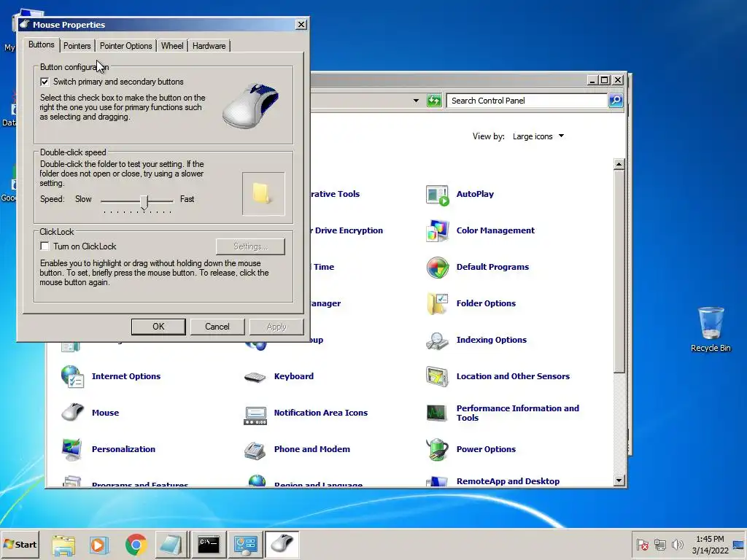This screenshot has width=747, height=560.
Task: Click the Show desktop button in tray corner
Action: pos(739,544)
